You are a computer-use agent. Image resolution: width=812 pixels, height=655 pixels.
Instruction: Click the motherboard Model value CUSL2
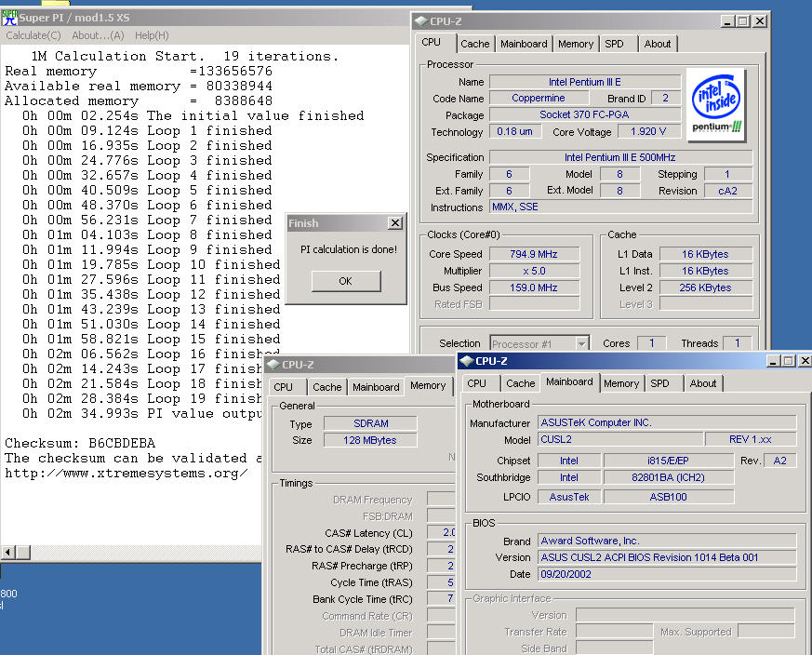click(620, 439)
